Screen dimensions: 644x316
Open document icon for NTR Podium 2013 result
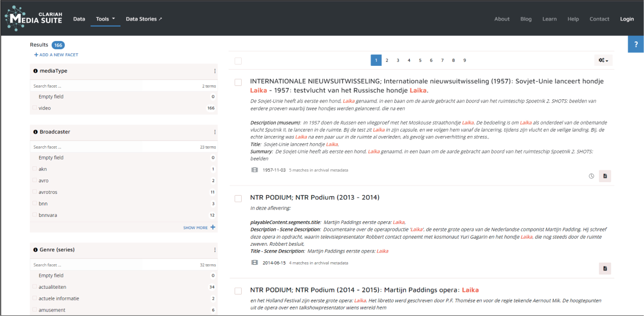[x=605, y=268]
